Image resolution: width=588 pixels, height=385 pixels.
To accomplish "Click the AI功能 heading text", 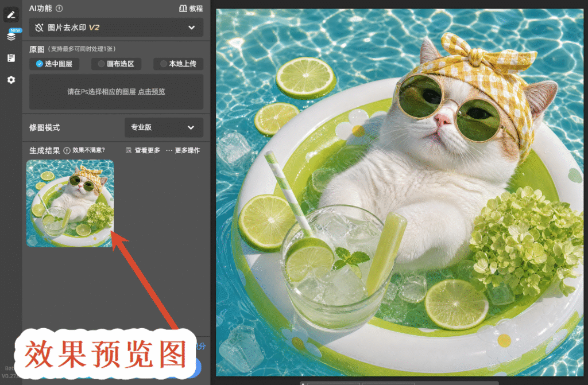I will pyautogui.click(x=41, y=8).
